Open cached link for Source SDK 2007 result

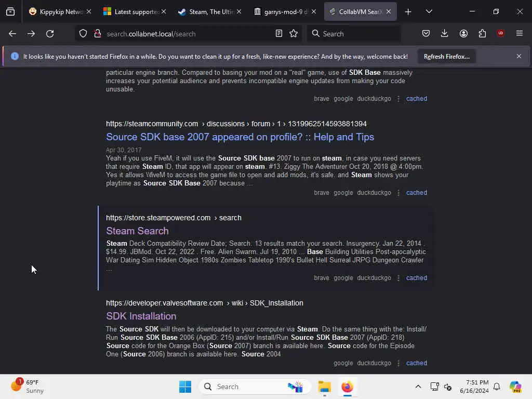point(417,193)
